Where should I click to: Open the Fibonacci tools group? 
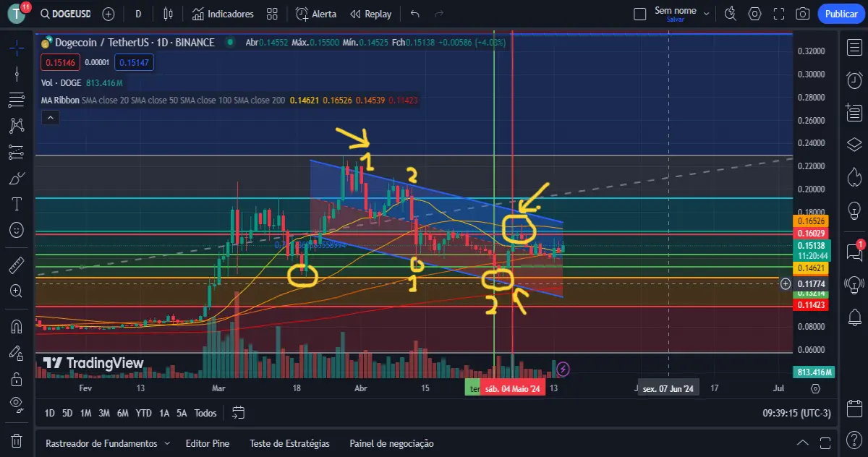coord(16,100)
